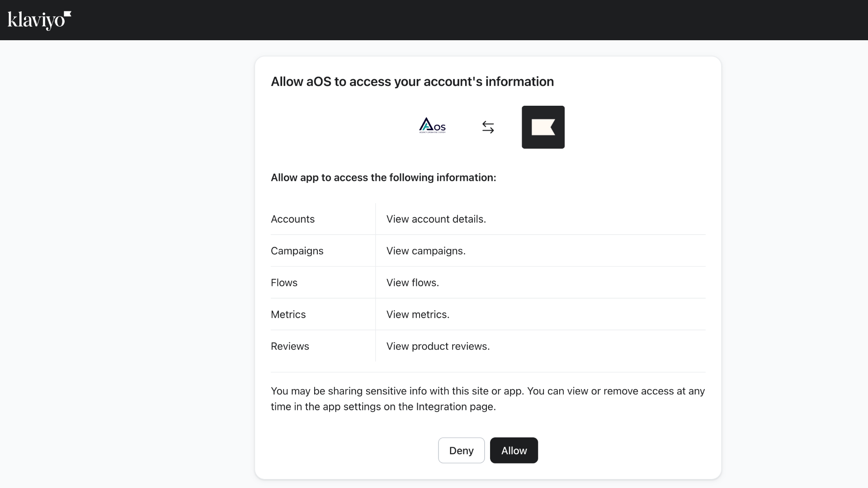Click 'View campaigns.' description
This screenshot has height=488, width=868.
coord(426,251)
